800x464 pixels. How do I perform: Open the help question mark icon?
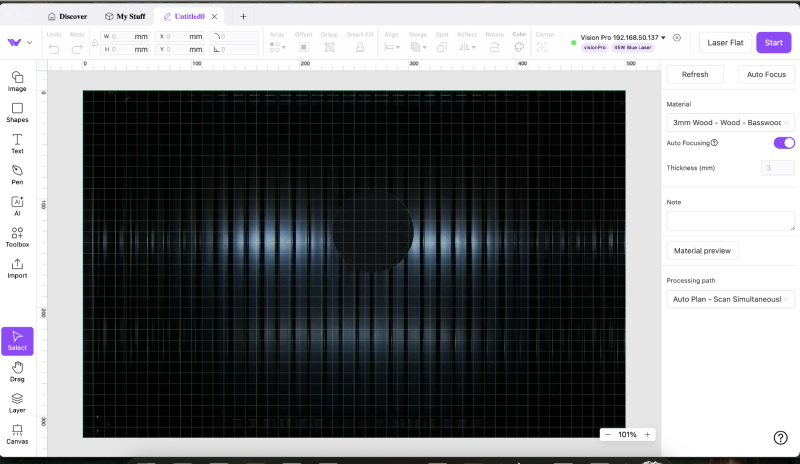780,437
